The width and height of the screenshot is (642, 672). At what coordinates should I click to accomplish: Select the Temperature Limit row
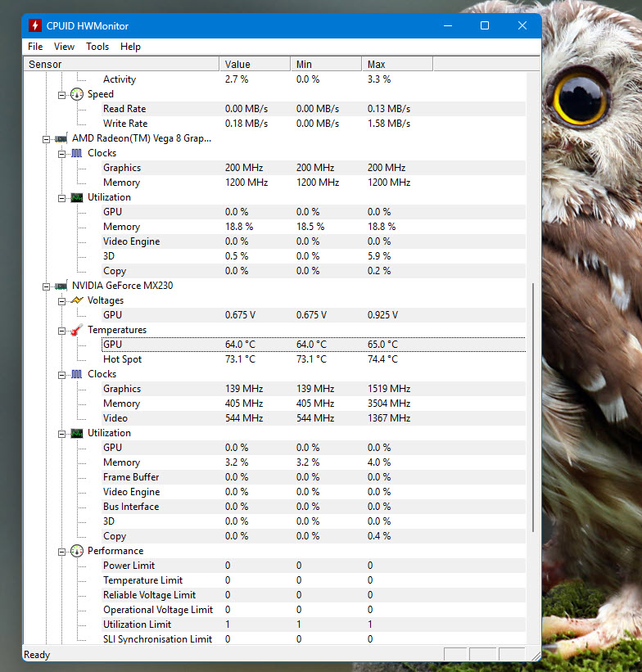pyautogui.click(x=314, y=580)
